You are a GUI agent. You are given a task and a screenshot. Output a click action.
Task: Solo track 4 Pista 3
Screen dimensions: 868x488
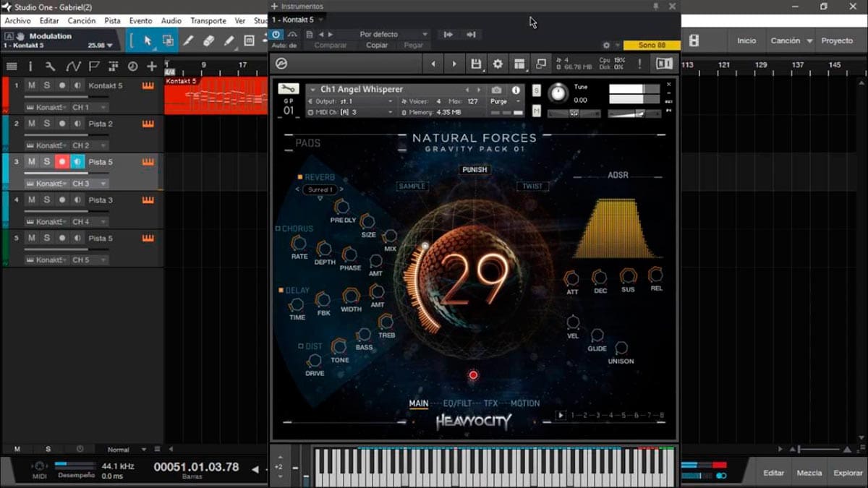47,200
